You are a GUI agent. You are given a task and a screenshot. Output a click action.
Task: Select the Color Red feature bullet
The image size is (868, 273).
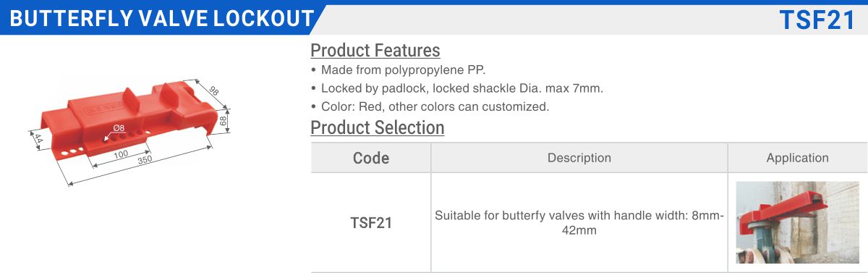430,106
